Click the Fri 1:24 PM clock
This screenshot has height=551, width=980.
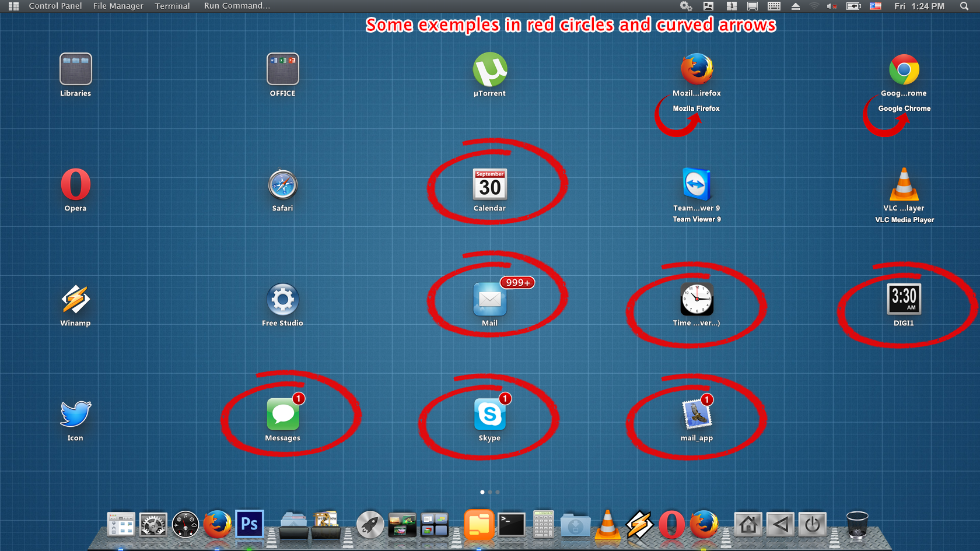pos(919,6)
